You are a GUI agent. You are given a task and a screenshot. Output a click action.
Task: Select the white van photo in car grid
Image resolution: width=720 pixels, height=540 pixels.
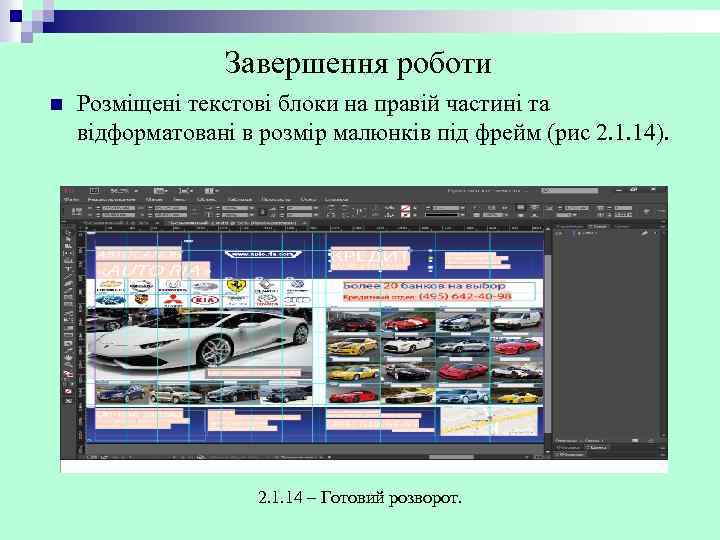tap(517, 321)
